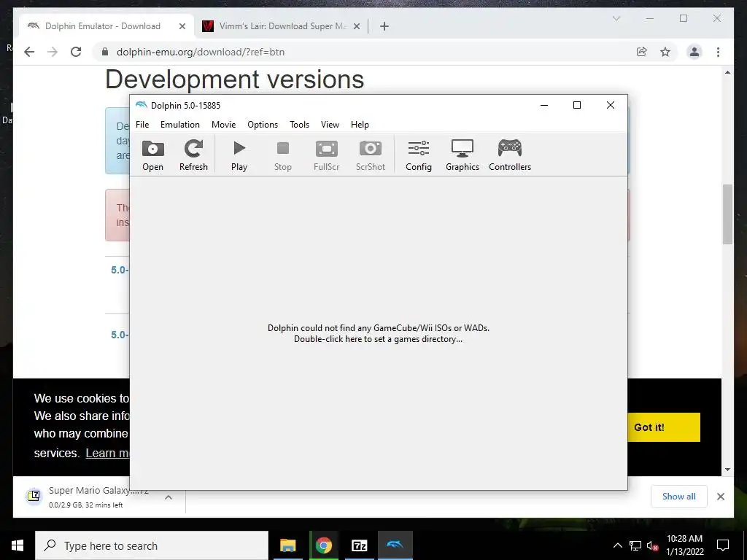
Task: Open Chrome profile icon
Action: pos(694,52)
